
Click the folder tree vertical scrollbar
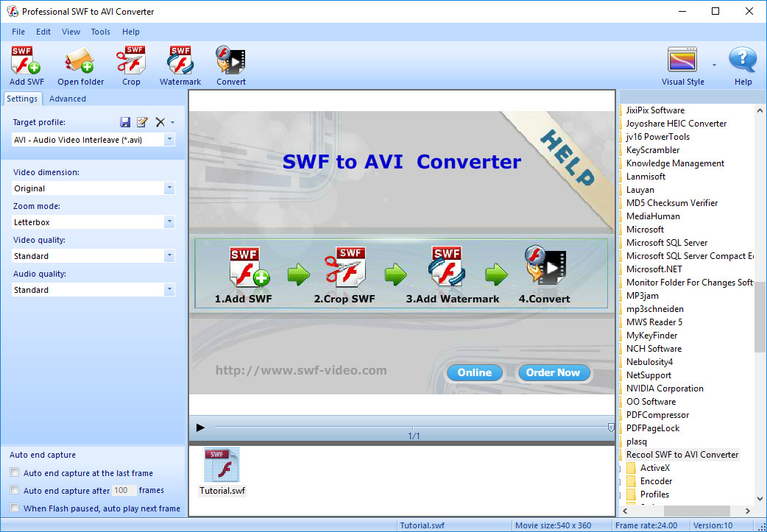[x=760, y=316]
